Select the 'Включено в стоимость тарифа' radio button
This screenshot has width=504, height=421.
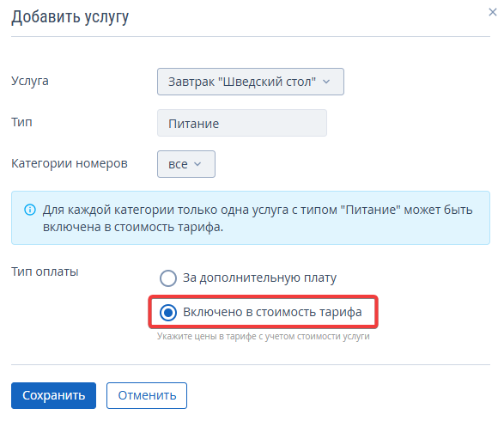point(168,312)
